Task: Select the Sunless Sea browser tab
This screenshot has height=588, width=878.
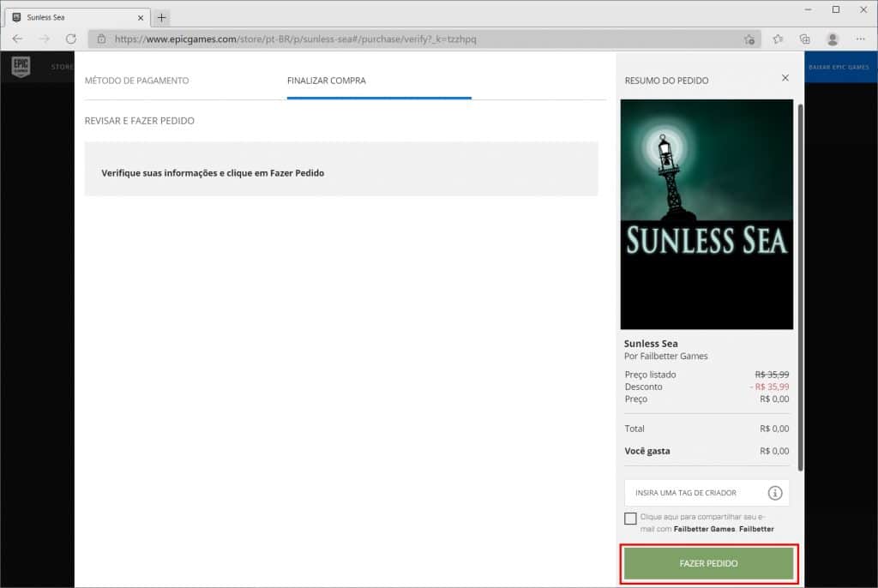Action: click(77, 18)
